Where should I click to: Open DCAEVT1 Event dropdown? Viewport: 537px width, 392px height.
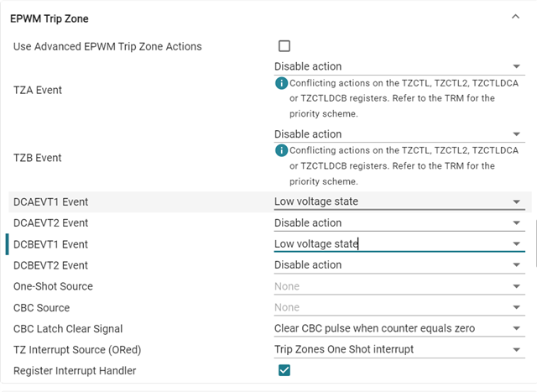(x=399, y=201)
